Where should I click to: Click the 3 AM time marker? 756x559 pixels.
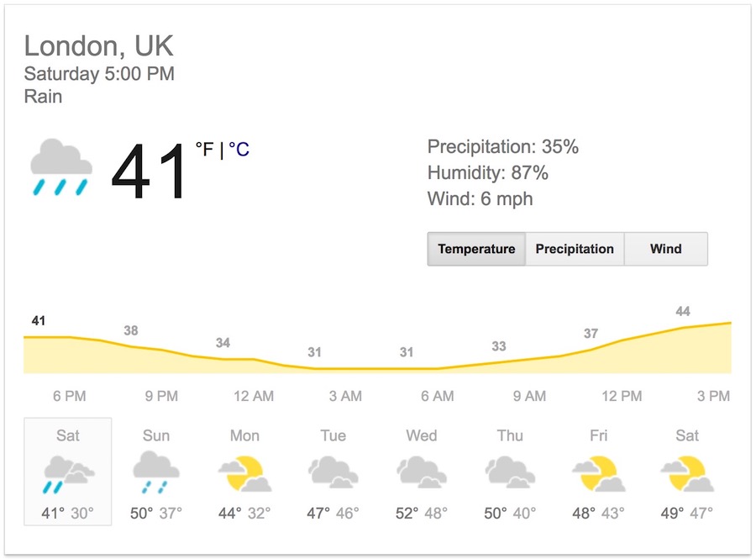[x=345, y=396]
